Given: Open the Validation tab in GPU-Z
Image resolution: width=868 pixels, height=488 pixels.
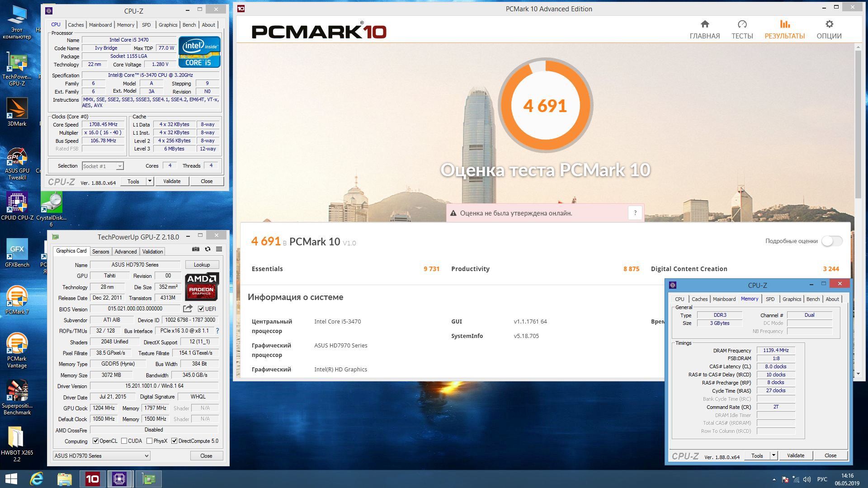Looking at the screenshot, I should click(x=152, y=252).
